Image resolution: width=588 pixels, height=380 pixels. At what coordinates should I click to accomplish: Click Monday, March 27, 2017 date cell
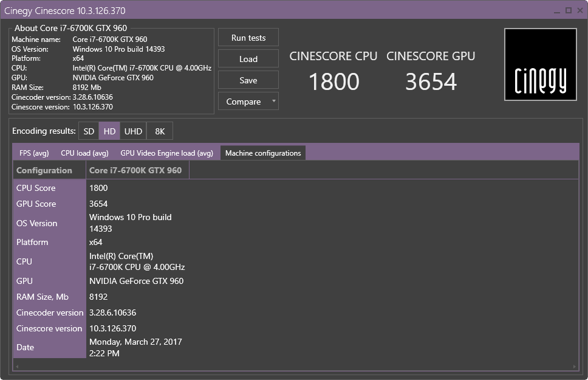pyautogui.click(x=135, y=348)
